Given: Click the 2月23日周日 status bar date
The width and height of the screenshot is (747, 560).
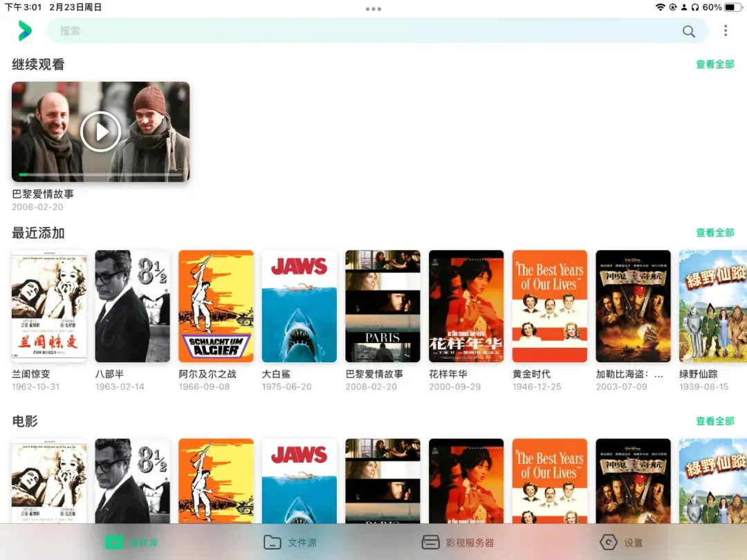Looking at the screenshot, I should [x=75, y=7].
